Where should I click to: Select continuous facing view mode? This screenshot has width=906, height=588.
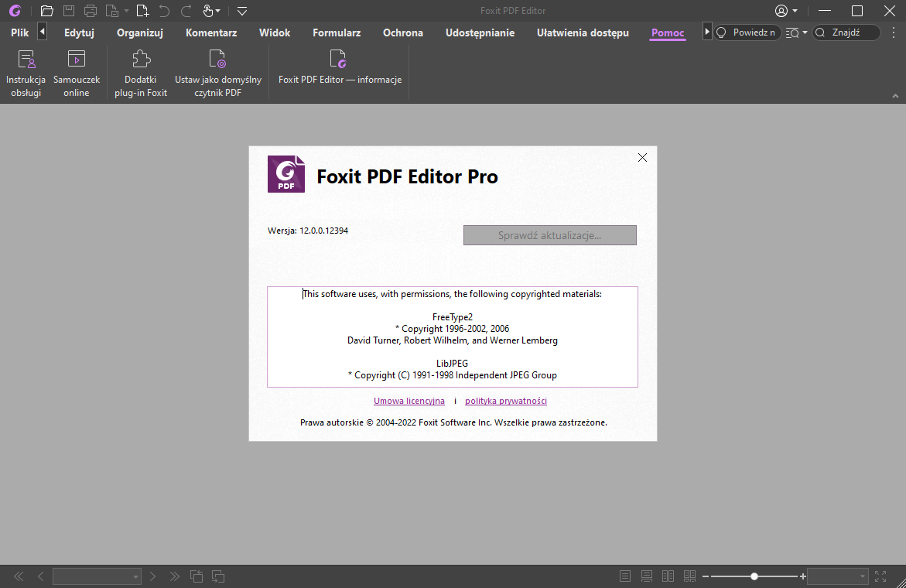[x=689, y=576]
